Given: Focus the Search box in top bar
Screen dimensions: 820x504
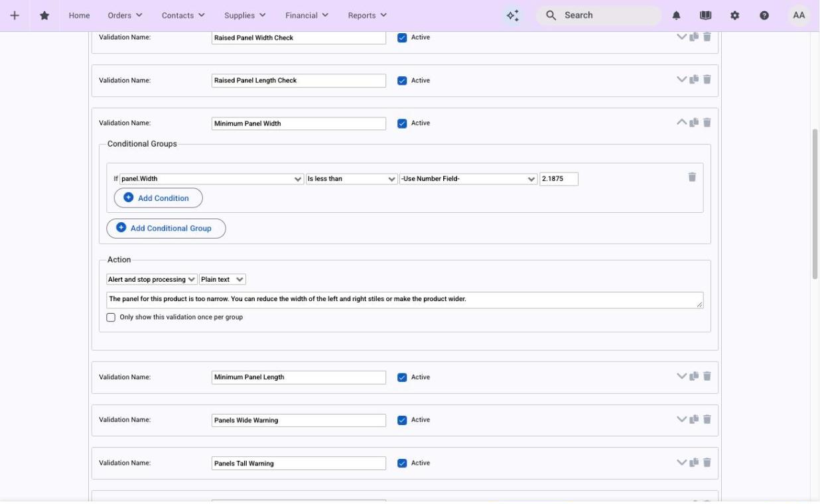Looking at the screenshot, I should (598, 15).
